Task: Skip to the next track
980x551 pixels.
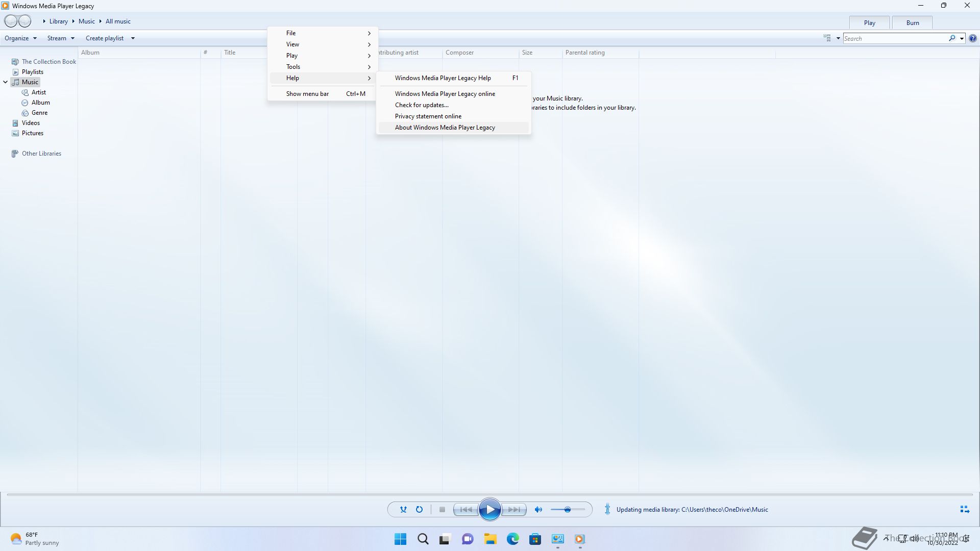Action: coord(514,509)
